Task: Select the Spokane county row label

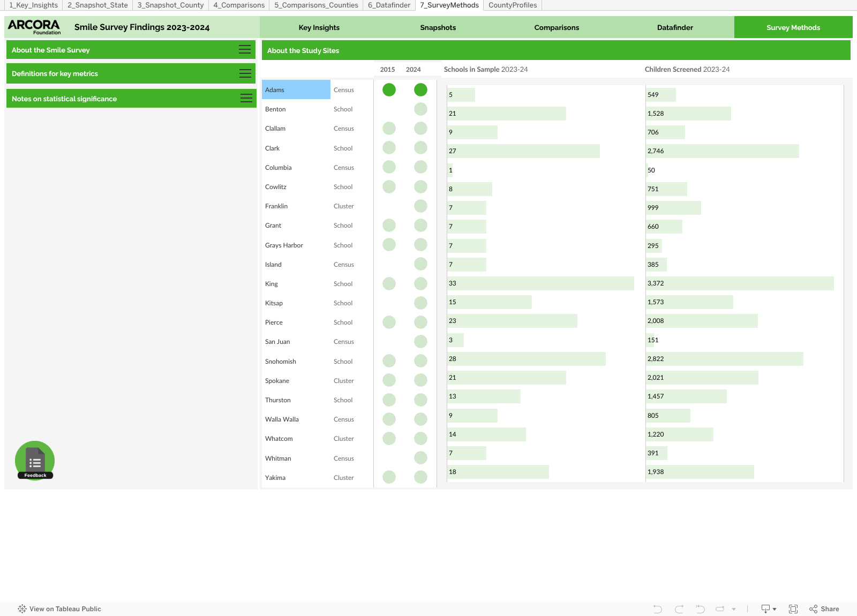Action: (277, 381)
